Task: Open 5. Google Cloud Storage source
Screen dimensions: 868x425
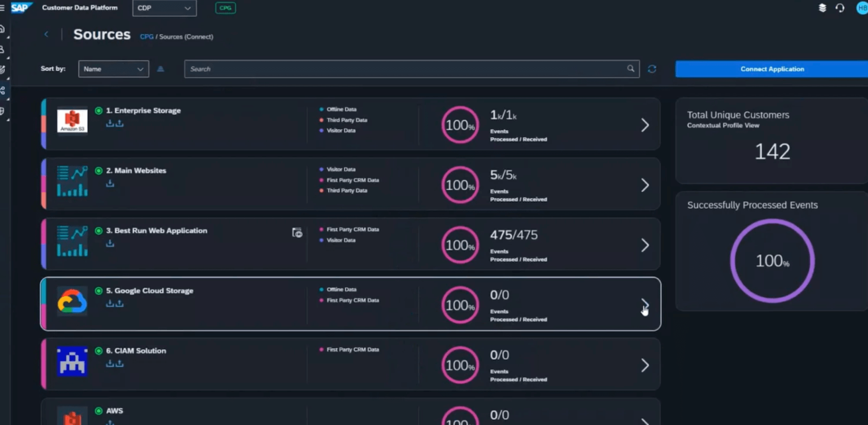Action: [x=149, y=291]
